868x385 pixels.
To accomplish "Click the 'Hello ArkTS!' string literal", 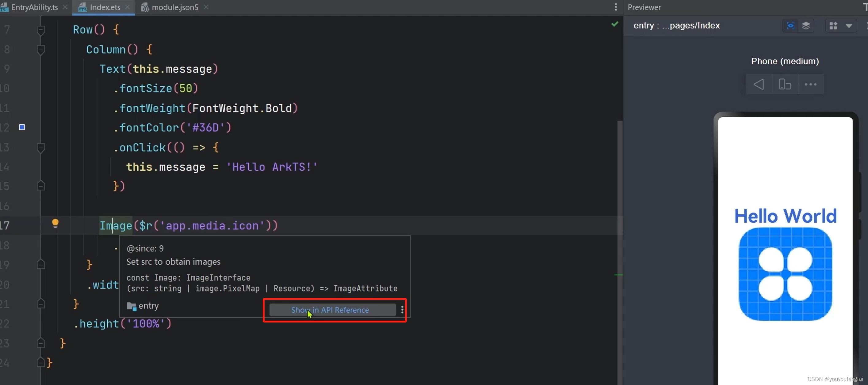I will [272, 167].
